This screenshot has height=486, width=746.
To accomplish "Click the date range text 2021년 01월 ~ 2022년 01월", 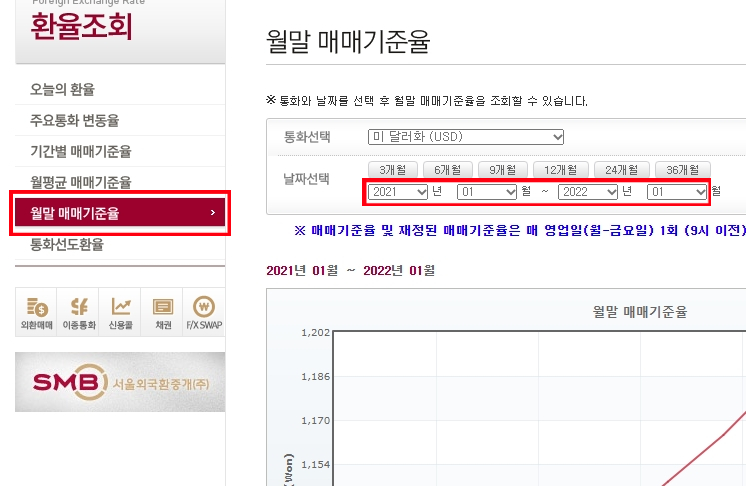I will click(x=351, y=271).
